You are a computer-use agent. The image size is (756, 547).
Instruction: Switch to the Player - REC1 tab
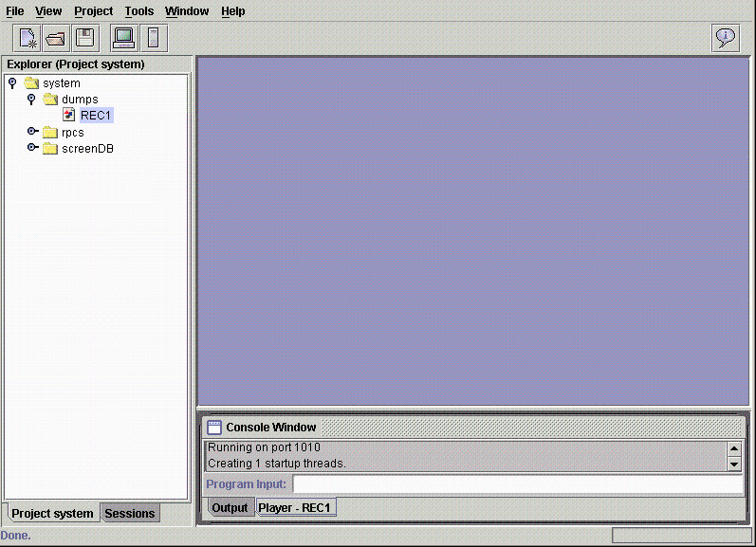tap(295, 507)
